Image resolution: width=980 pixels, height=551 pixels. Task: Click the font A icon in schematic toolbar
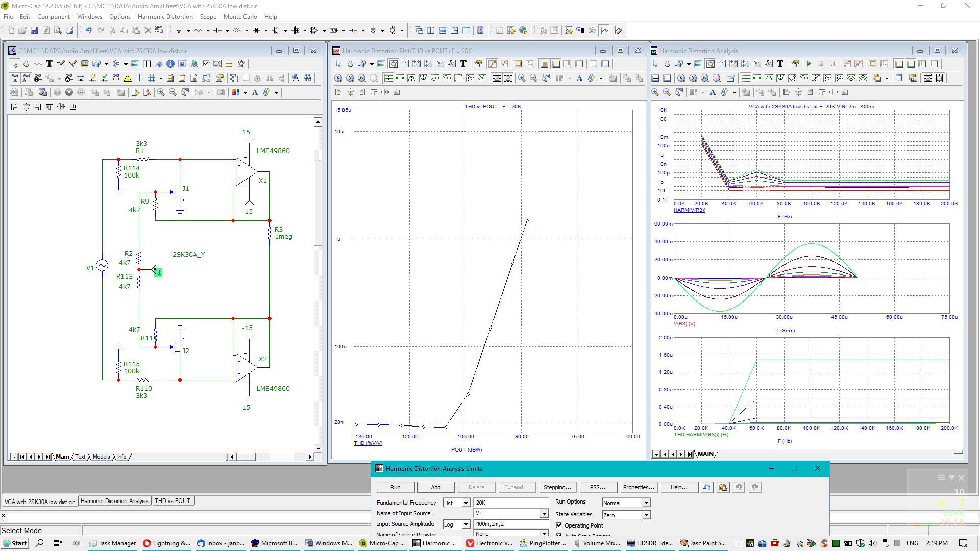click(x=255, y=92)
